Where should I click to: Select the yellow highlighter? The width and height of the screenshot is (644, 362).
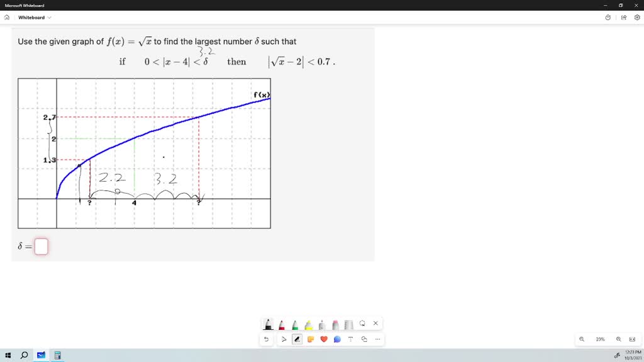308,323
